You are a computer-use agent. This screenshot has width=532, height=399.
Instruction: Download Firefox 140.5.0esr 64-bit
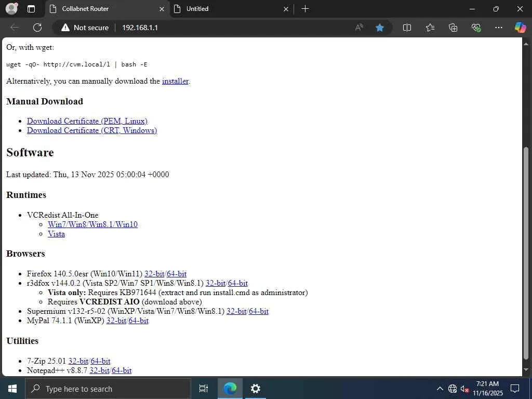click(x=177, y=274)
